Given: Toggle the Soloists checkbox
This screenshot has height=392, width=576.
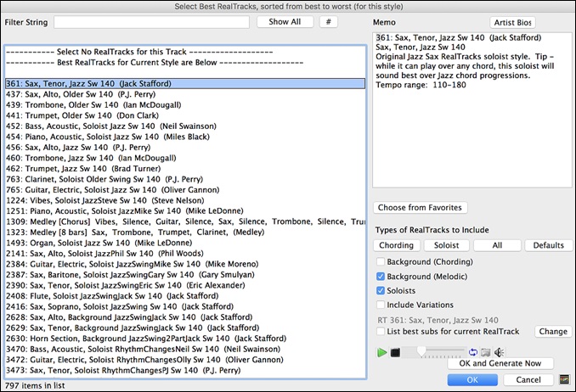Looking at the screenshot, I should [x=380, y=290].
